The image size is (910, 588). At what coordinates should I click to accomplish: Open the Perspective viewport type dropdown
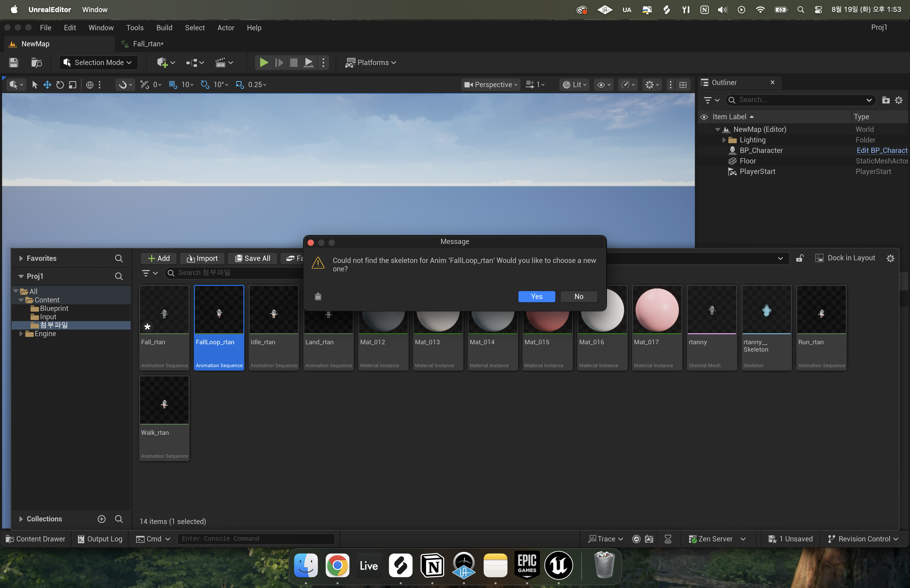coord(491,85)
